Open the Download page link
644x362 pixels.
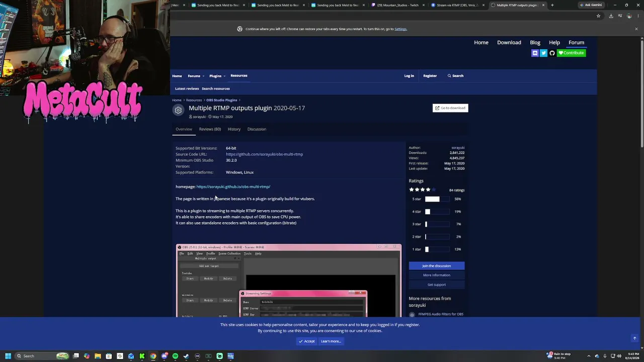click(x=509, y=42)
